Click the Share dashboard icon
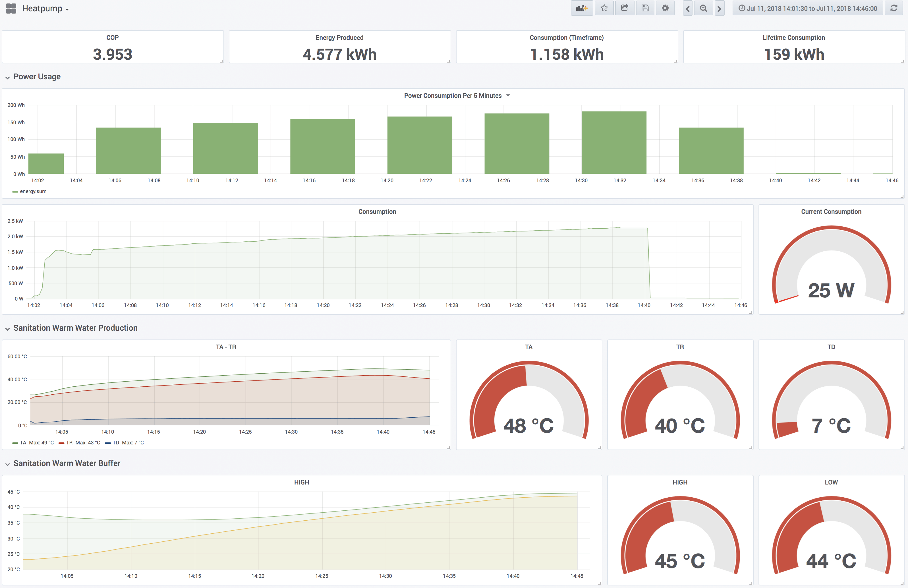Screen dimensions: 908x588 pos(625,9)
